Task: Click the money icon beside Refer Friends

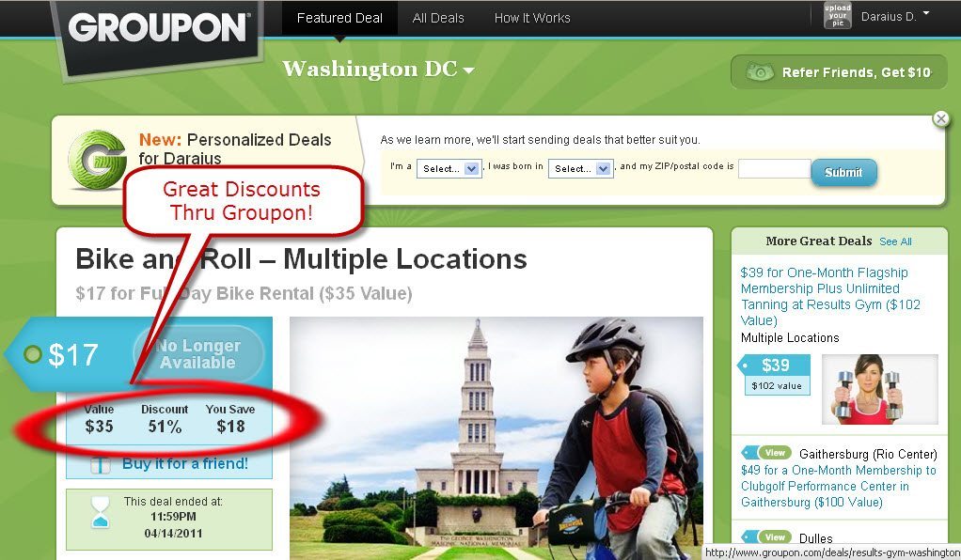Action: pos(760,72)
